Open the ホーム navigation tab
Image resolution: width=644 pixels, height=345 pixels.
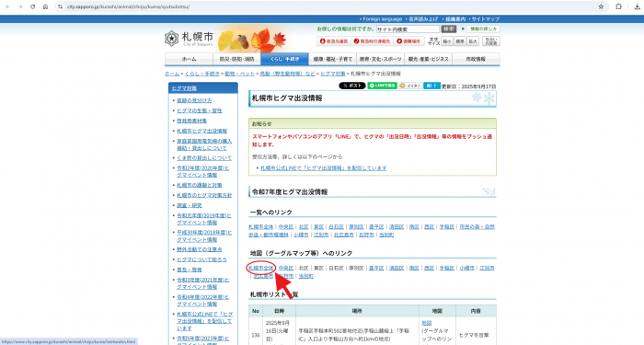click(189, 59)
